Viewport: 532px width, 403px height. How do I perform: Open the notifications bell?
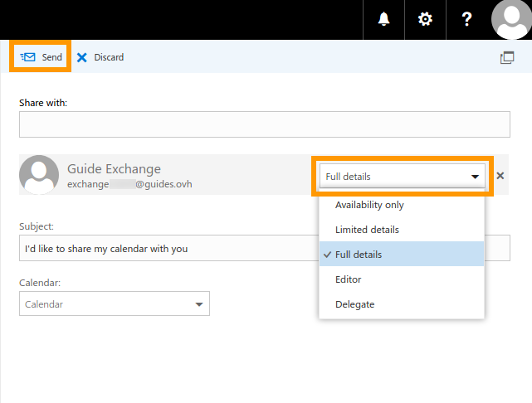tap(383, 20)
